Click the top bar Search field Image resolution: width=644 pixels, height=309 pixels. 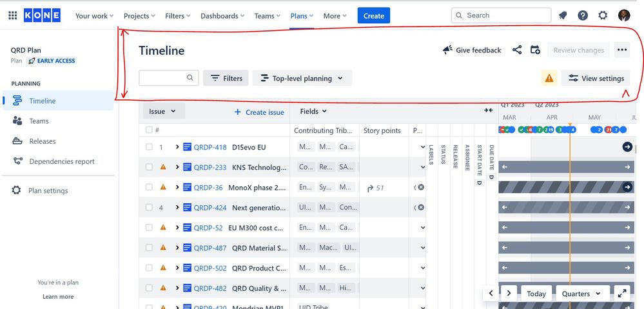click(501, 15)
